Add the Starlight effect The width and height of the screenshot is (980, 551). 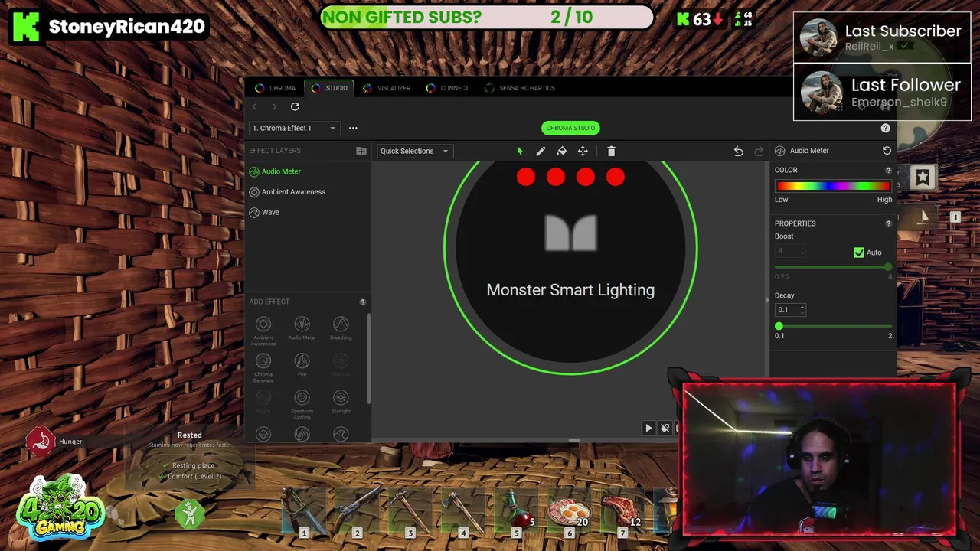(341, 401)
